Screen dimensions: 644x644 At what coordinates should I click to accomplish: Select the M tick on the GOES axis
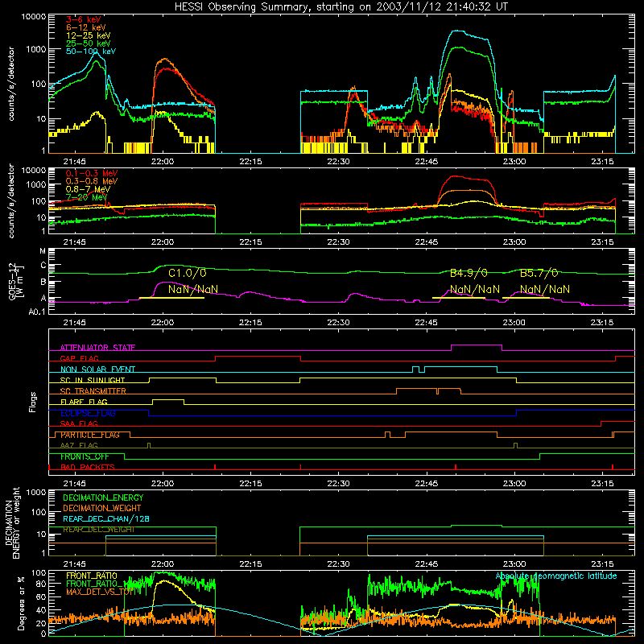point(43,251)
